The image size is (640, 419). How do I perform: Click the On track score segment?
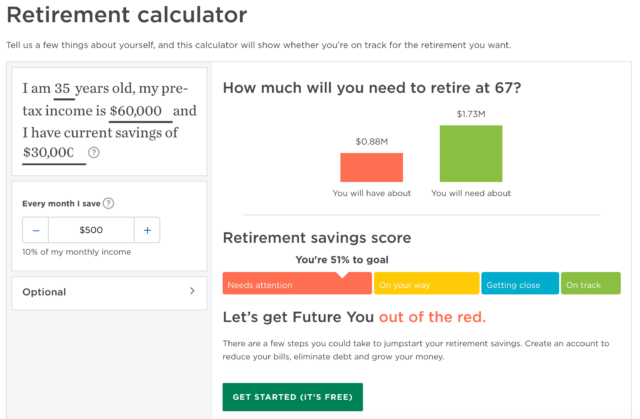590,285
